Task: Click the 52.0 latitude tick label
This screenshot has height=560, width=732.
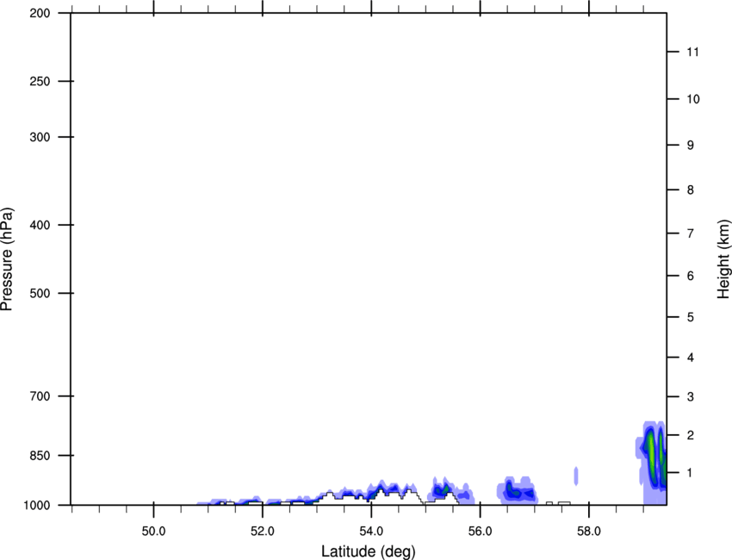Action: coord(263,531)
